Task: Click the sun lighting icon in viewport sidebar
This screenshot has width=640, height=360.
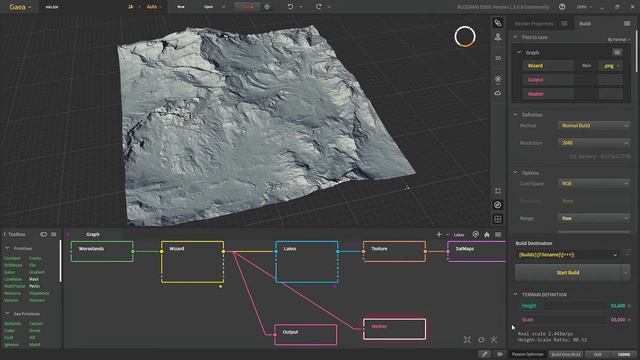Action: [x=498, y=79]
